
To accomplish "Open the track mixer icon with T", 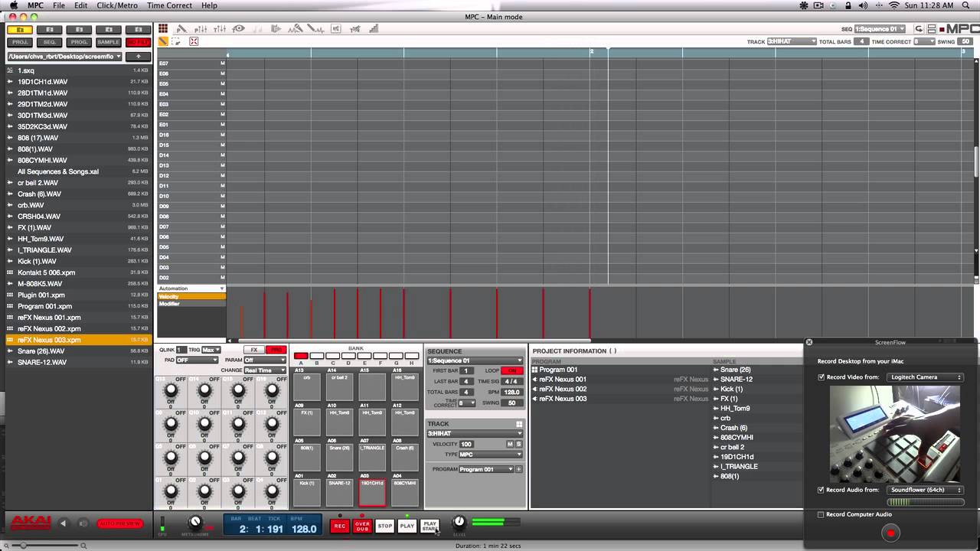I will (220, 29).
